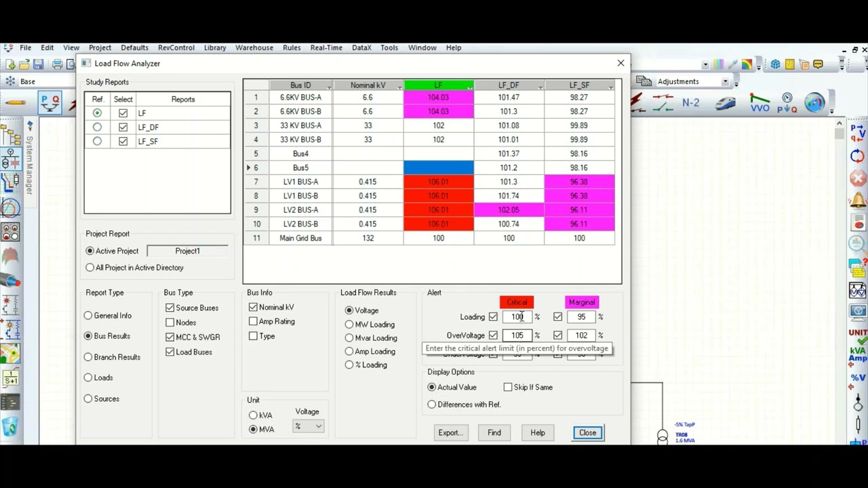
Task: Click the alarm bell alert view icon
Action: pos(858,200)
